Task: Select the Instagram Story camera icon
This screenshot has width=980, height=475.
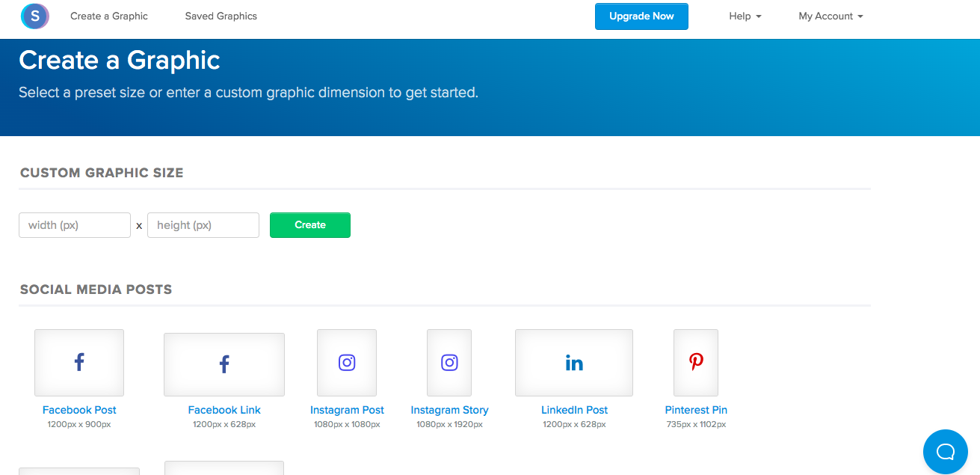Action: pos(449,361)
